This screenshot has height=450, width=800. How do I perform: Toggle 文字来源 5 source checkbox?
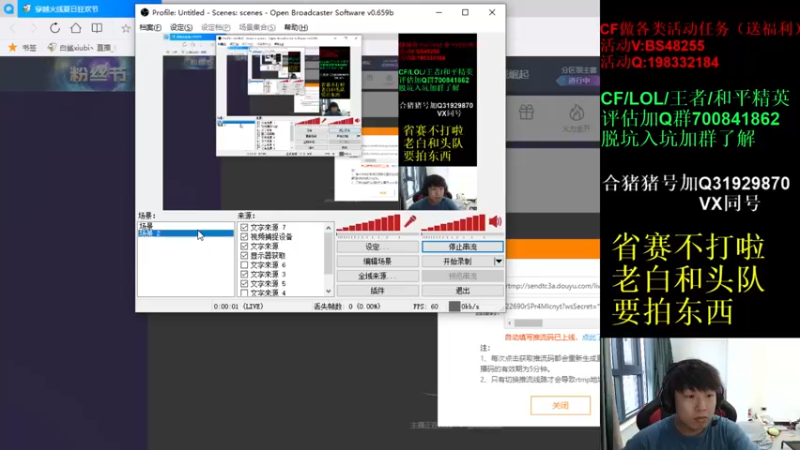(244, 283)
